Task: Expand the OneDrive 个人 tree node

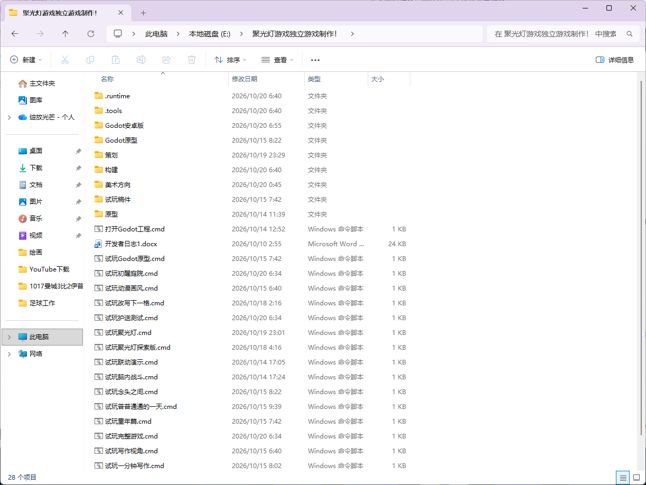Action: 9,117
